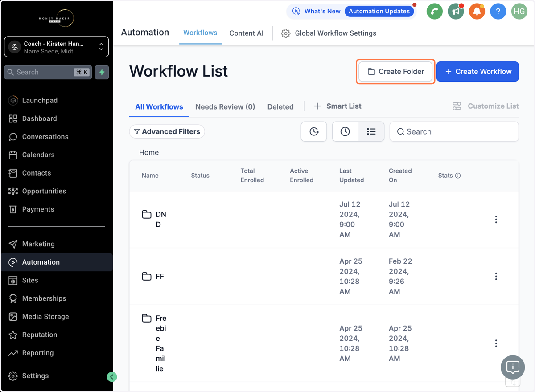Open the Freebie Familie folder
The height and width of the screenshot is (392, 535).
coord(154,343)
